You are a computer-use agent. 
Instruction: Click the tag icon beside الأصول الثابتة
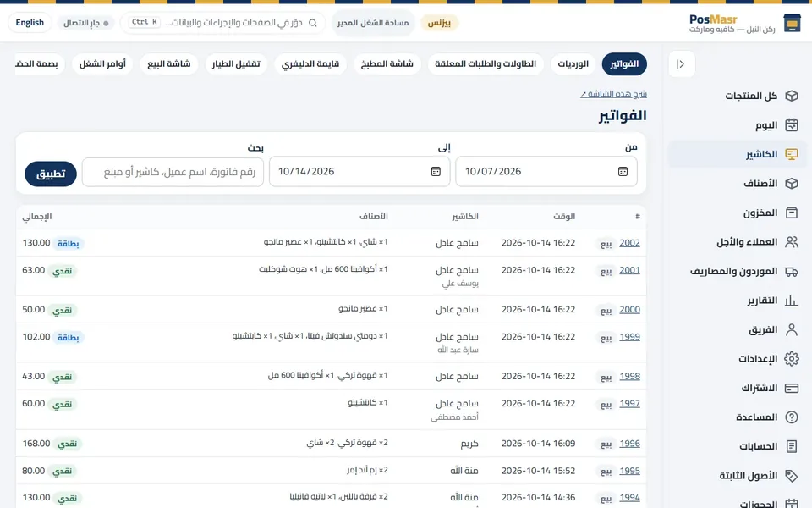pyautogui.click(x=792, y=476)
